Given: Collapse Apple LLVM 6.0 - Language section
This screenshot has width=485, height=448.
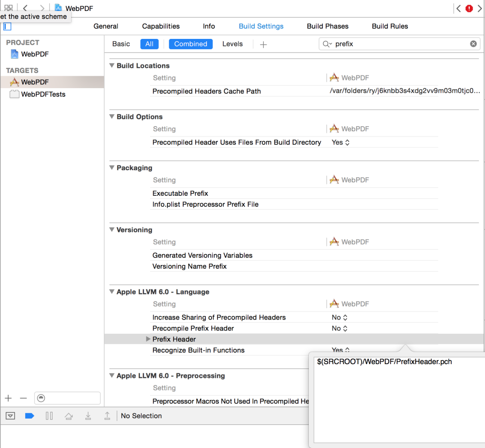Looking at the screenshot, I should coord(112,292).
